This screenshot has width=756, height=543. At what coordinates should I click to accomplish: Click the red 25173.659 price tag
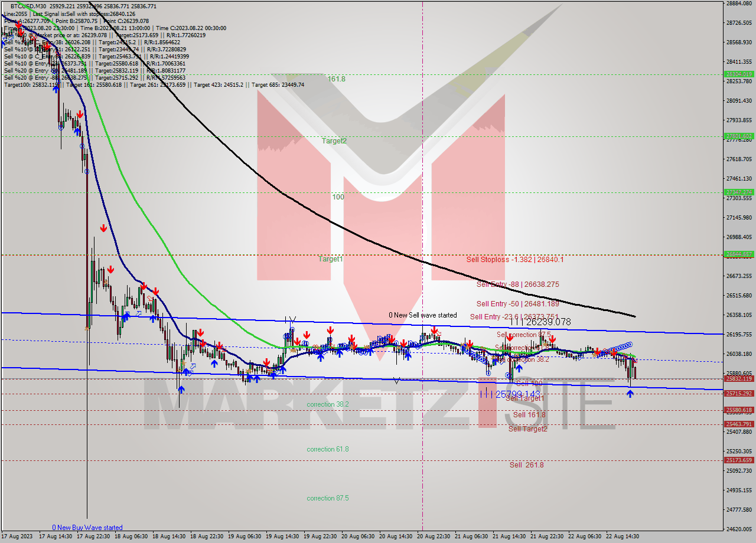click(x=739, y=460)
